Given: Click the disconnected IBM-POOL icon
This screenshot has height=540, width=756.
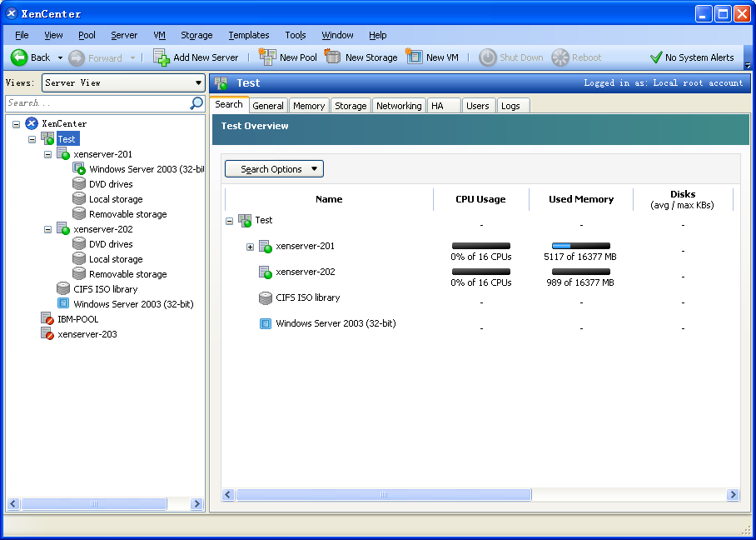Looking at the screenshot, I should [x=47, y=318].
